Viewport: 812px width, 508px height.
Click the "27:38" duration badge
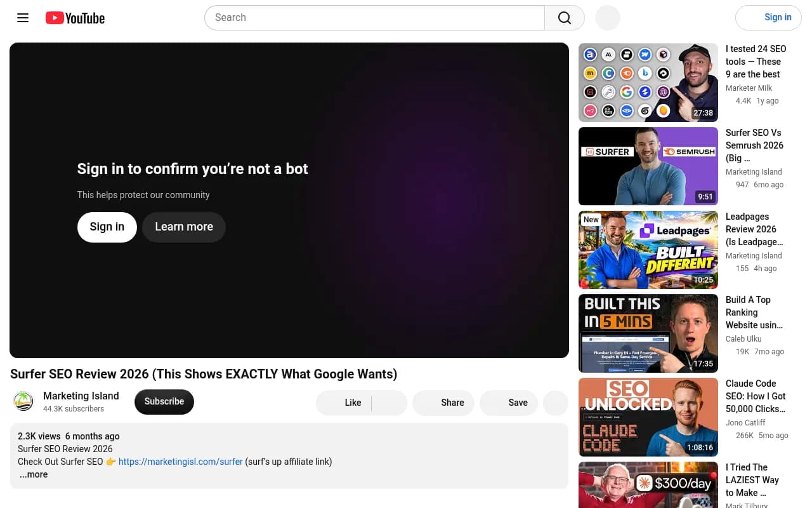point(703,113)
